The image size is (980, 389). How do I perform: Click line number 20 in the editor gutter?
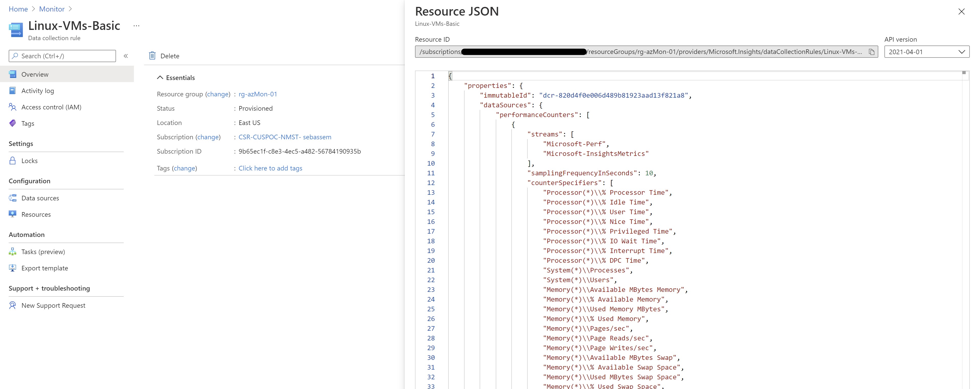coord(431,260)
